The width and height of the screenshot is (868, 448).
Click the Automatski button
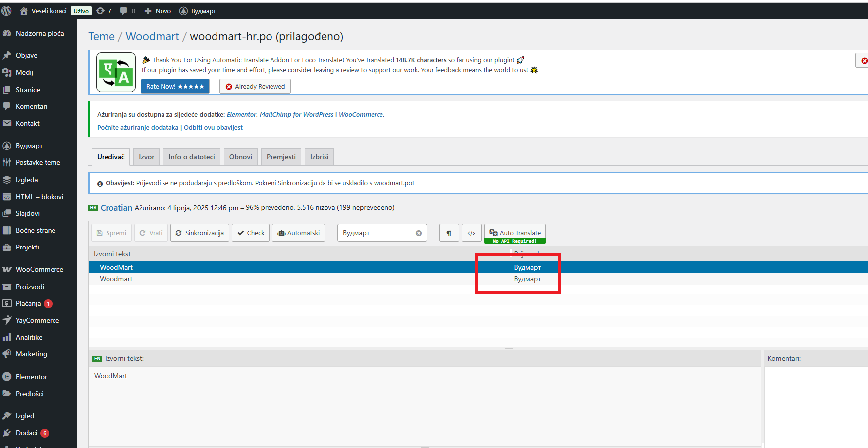click(298, 233)
